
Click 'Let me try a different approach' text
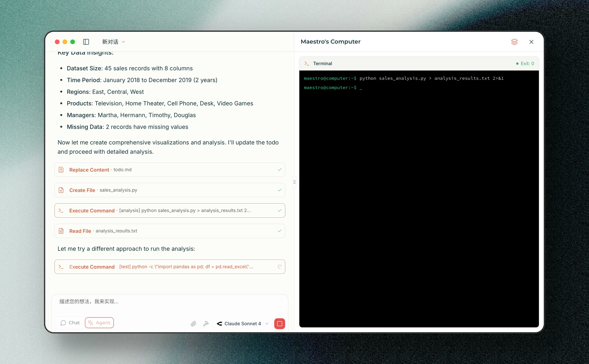click(x=126, y=249)
